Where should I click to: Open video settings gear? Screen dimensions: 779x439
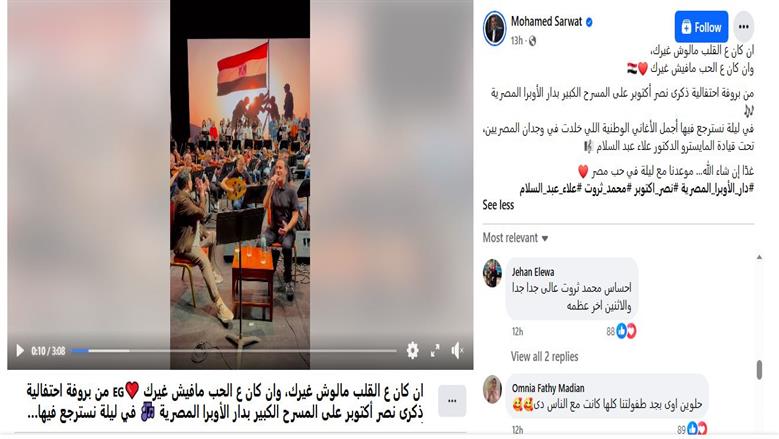(x=412, y=351)
